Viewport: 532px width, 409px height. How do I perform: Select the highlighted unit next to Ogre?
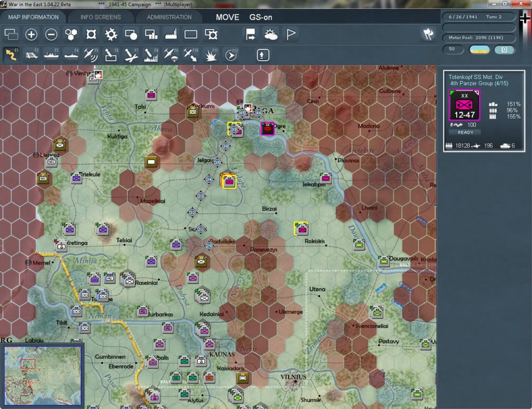(x=268, y=128)
